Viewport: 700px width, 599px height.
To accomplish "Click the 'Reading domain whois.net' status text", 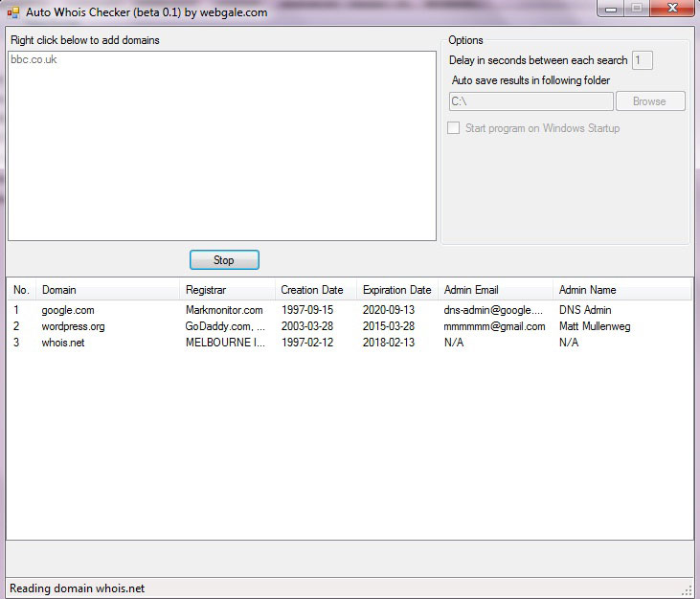I will point(78,588).
